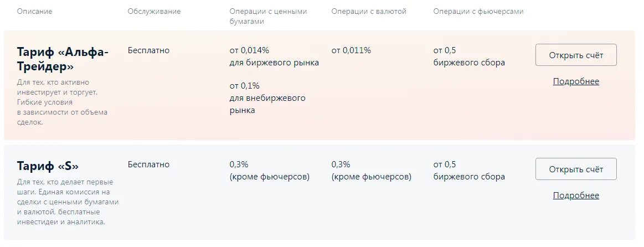Click Операции с ценными бумагами header
Image resolution: width=644 pixels, height=247 pixels.
(x=268, y=17)
